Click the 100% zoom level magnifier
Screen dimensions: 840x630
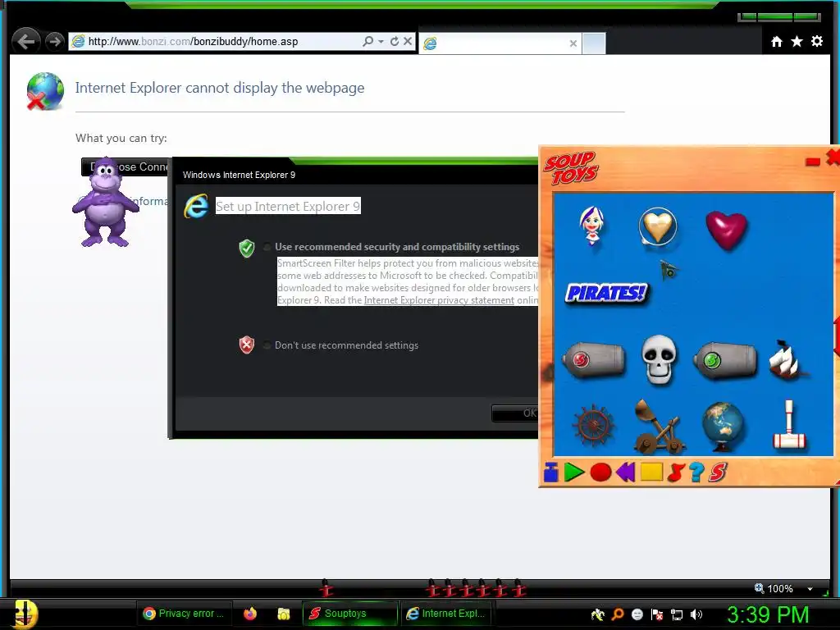(x=759, y=588)
